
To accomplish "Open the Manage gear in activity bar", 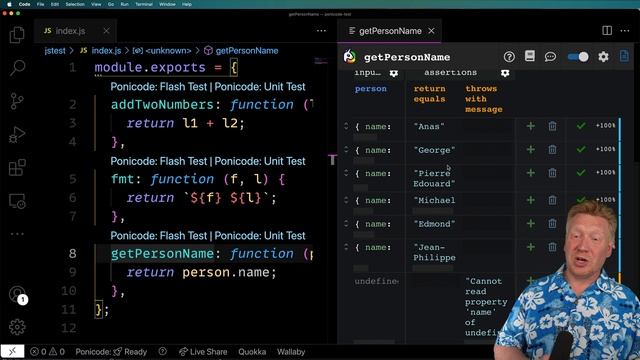I will click(x=17, y=327).
